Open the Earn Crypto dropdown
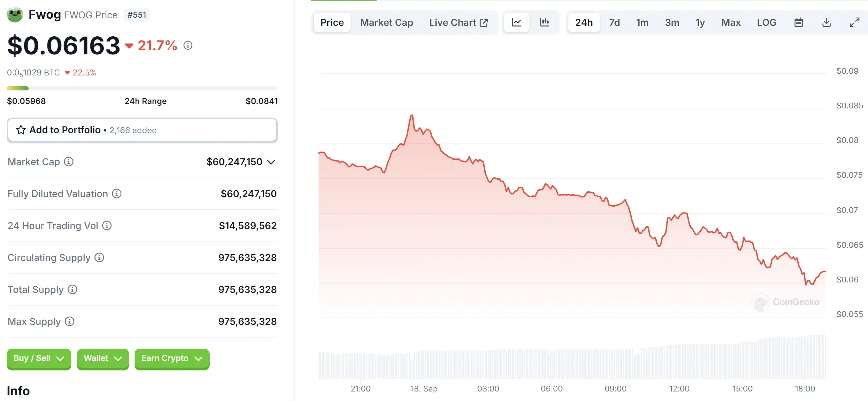868x401 pixels. [172, 359]
